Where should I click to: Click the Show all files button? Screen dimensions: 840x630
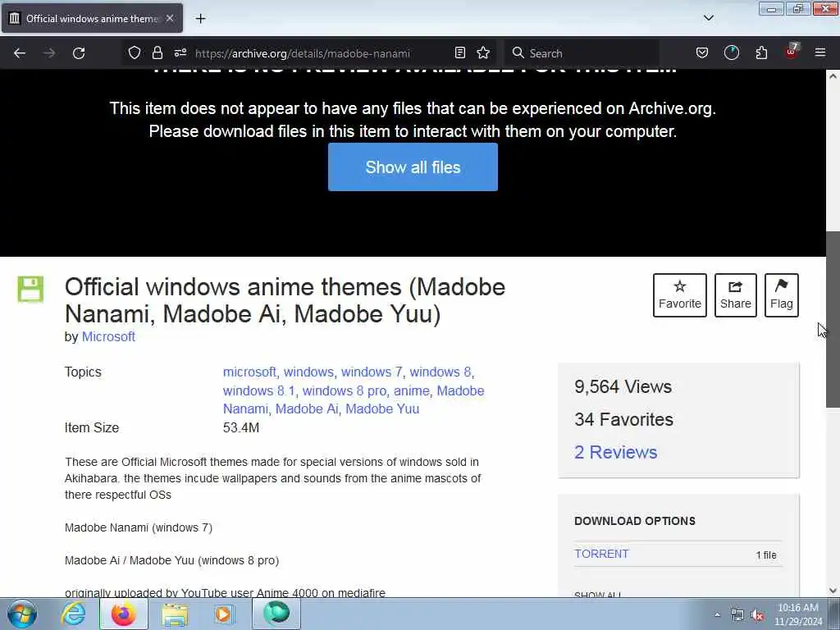[x=413, y=167]
